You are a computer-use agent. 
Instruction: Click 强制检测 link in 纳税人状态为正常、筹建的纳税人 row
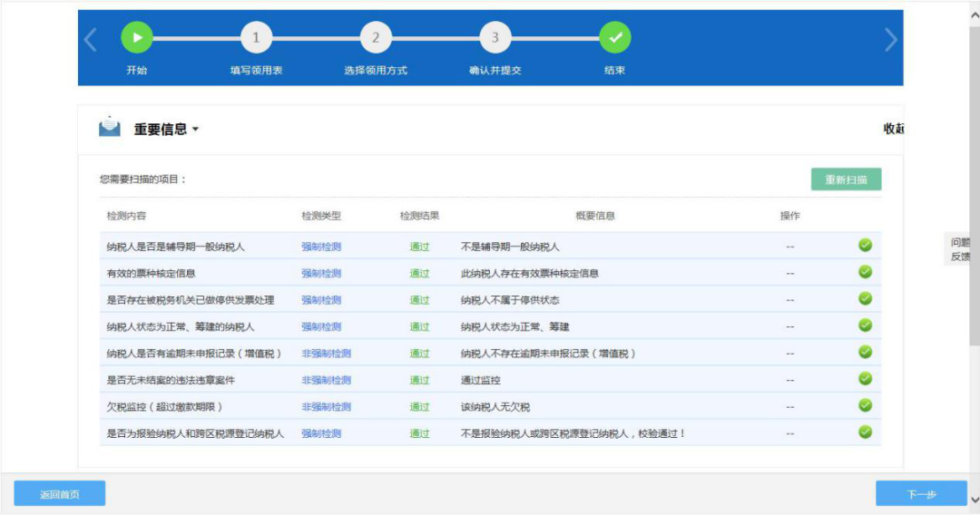coord(321,326)
